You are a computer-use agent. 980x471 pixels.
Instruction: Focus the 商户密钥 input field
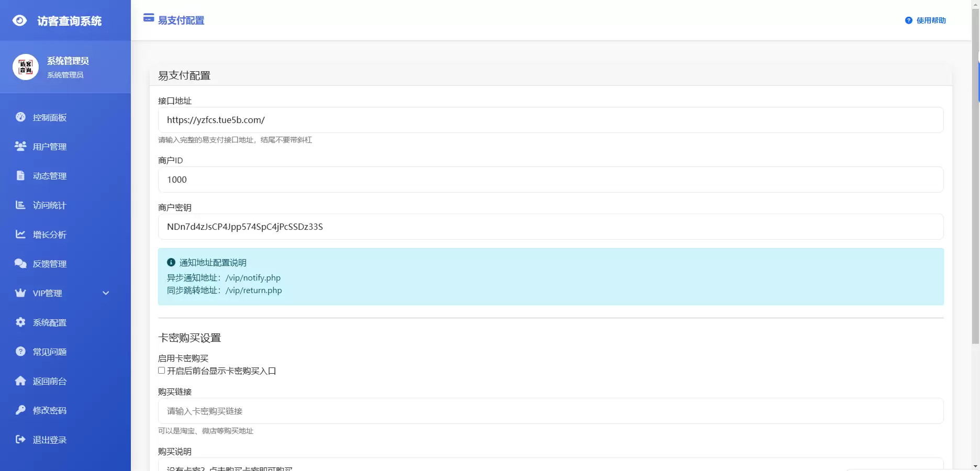(551, 227)
